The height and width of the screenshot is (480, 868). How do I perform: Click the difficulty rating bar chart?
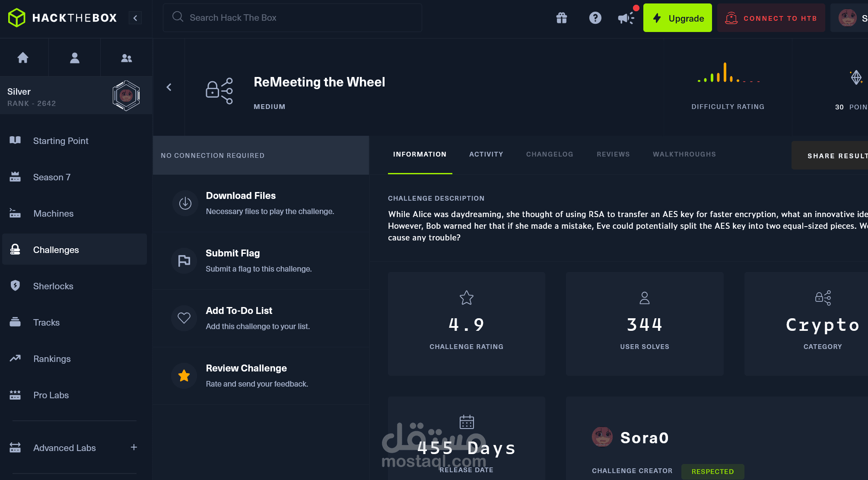(x=728, y=72)
